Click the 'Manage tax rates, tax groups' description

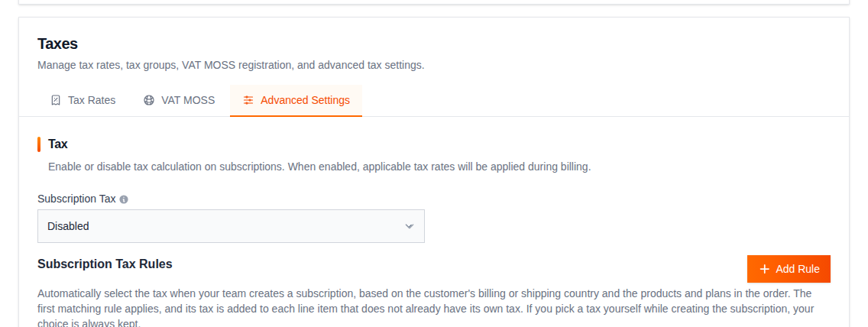tap(231, 65)
